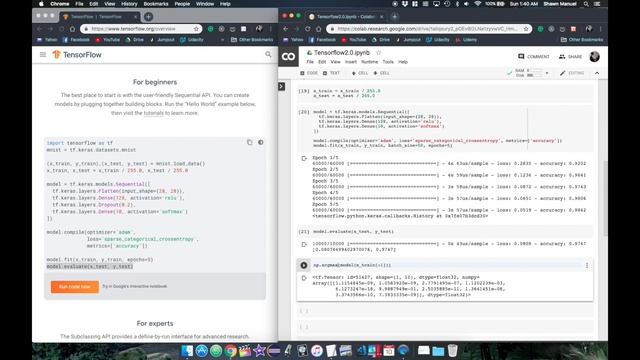Open Finder from the Dock
640x360 pixels.
click(187, 350)
